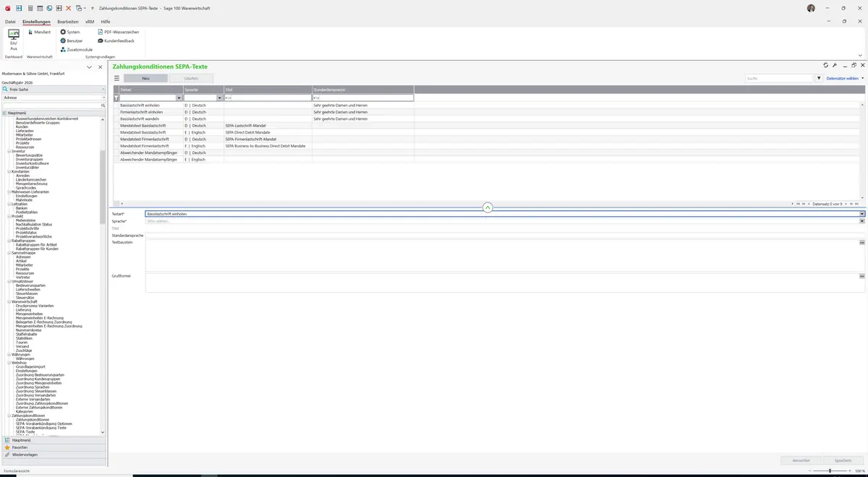Toggle the Dashboard Ein/Aus button
The width and height of the screenshot is (868, 477).
tap(14, 40)
